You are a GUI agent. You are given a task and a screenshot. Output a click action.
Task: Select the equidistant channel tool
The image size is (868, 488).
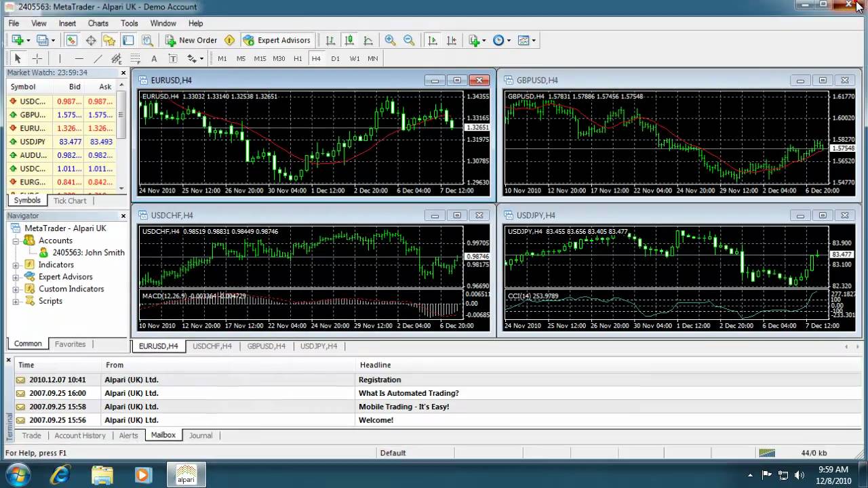[116, 58]
